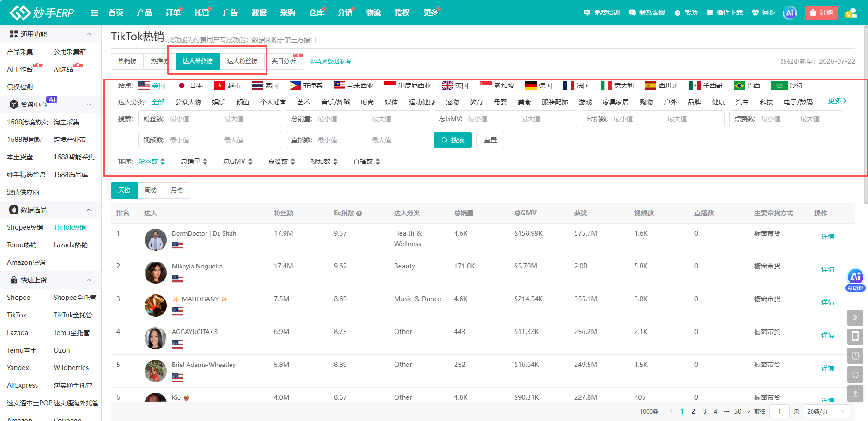This screenshot has height=421, width=868.
Task: Click the mobile phone icon on right sidebar
Action: click(x=855, y=336)
